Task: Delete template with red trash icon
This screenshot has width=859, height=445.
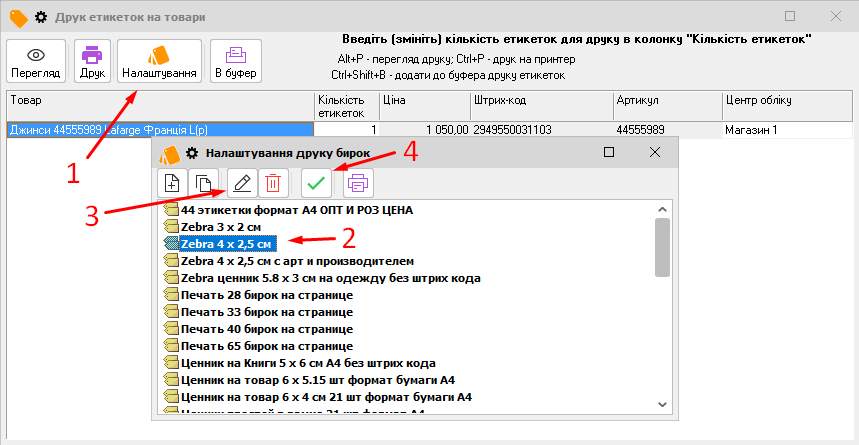Action: pyautogui.click(x=274, y=183)
